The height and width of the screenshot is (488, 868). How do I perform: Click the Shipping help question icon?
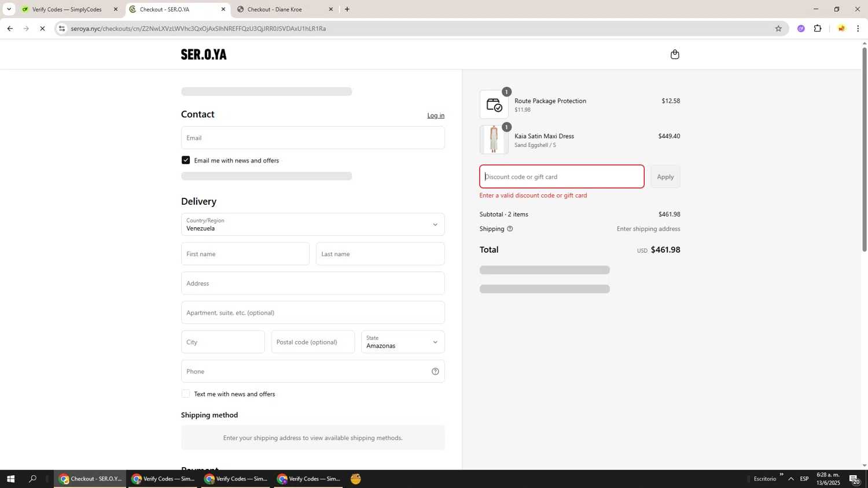(x=510, y=229)
